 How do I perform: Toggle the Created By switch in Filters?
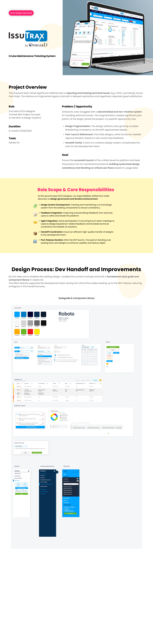78,479
